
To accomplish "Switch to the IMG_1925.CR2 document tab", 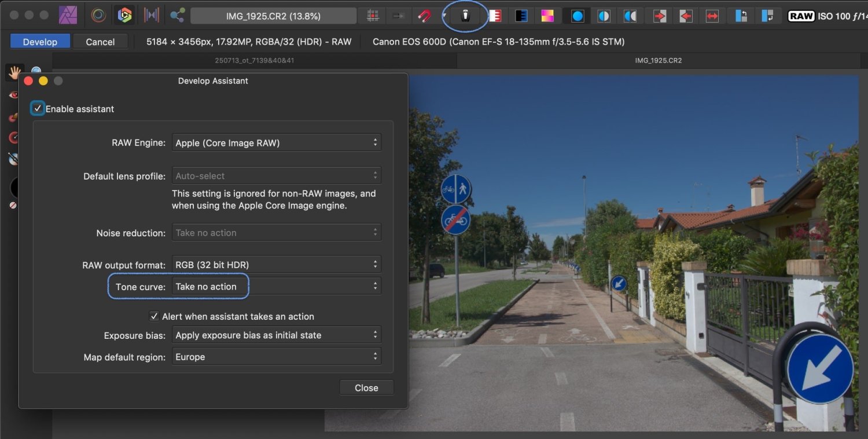I will coord(658,60).
